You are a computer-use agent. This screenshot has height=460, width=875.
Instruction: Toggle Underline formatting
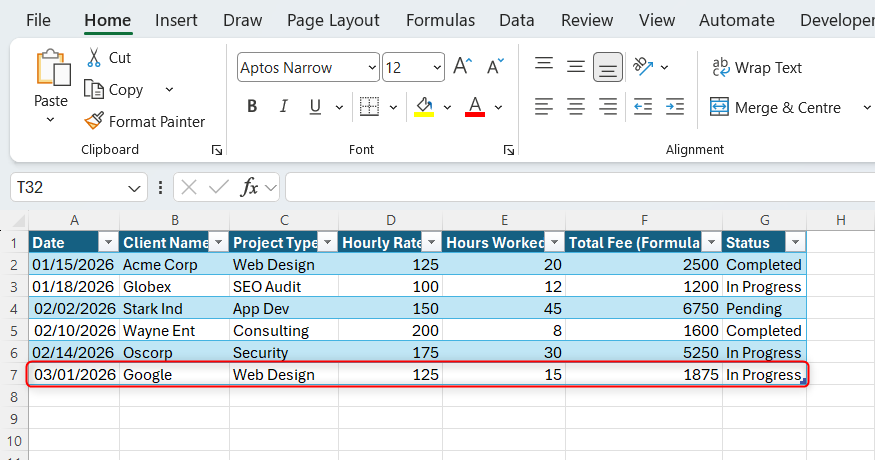pyautogui.click(x=315, y=106)
